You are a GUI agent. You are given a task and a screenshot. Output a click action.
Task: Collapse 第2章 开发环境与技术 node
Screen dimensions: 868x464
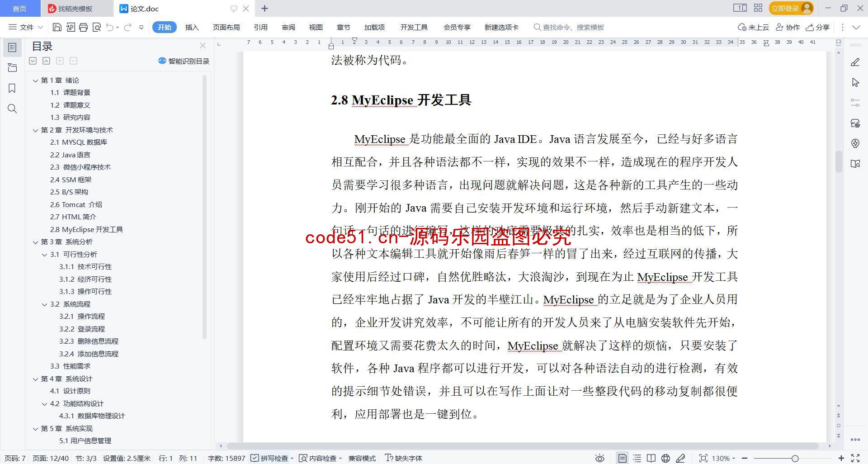pos(35,130)
